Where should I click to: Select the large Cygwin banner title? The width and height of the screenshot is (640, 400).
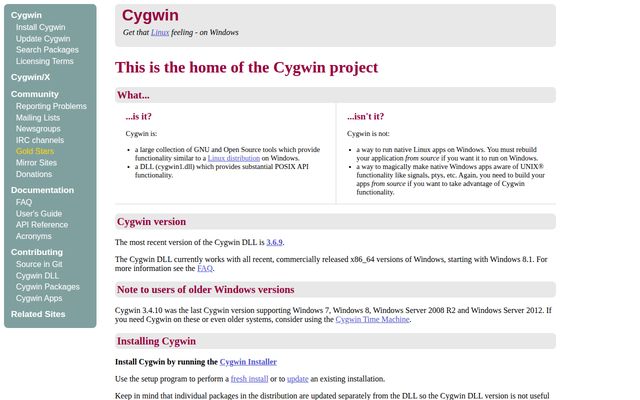point(150,16)
